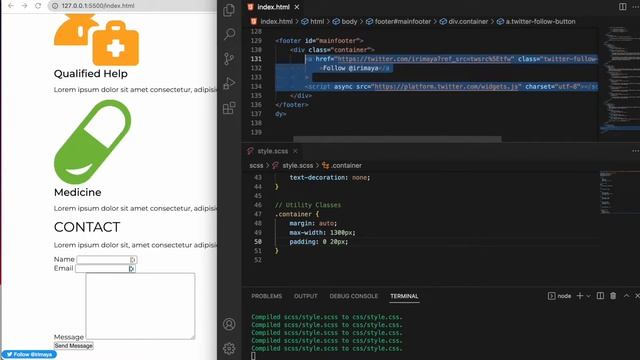Image resolution: width=640 pixels, height=360 pixels.
Task: Click the a.twitter-follow-button breadcrumb segment
Action: point(536,22)
